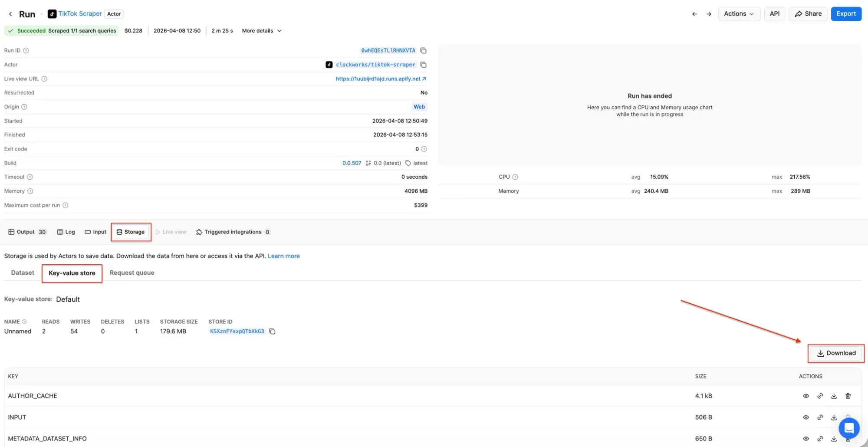This screenshot has height=447, width=868.
Task: Show the INPUT key value preview
Action: click(x=806, y=417)
